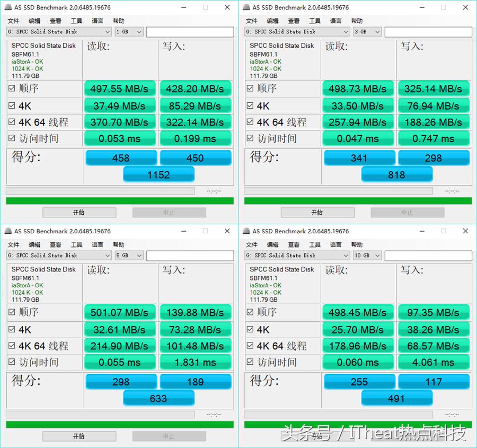Open 查看 menu in the 3 GB window
Screen dimensions: 477x448
[294, 21]
